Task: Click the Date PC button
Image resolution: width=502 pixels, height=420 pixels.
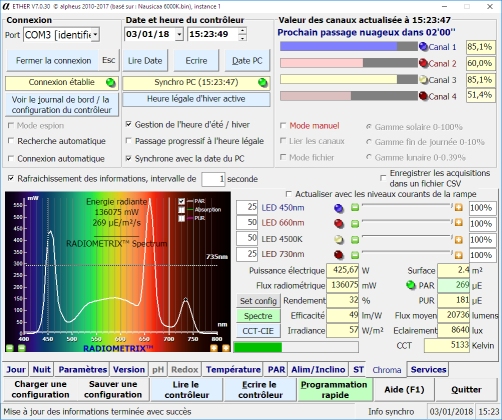Action: pos(247,61)
